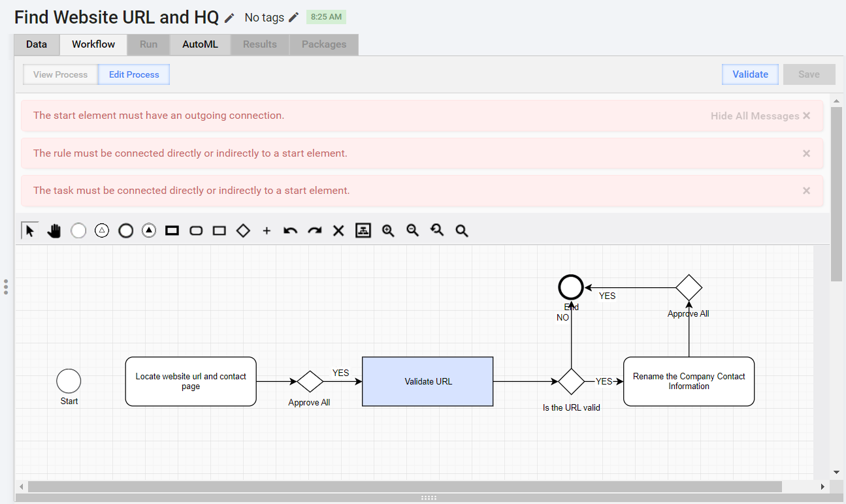Image resolution: width=846 pixels, height=504 pixels.
Task: Choose the thick-bordered rectangle shape tool
Action: pyautogui.click(x=172, y=230)
